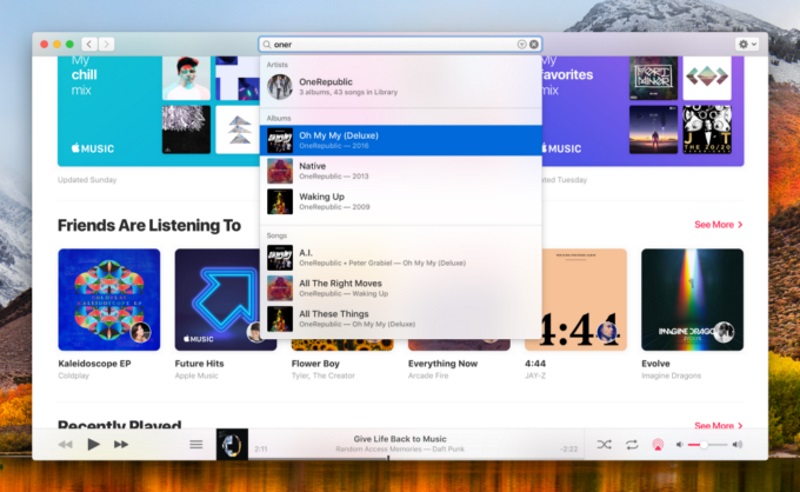The height and width of the screenshot is (492, 800).
Task: Toggle repeat mode
Action: click(631, 444)
